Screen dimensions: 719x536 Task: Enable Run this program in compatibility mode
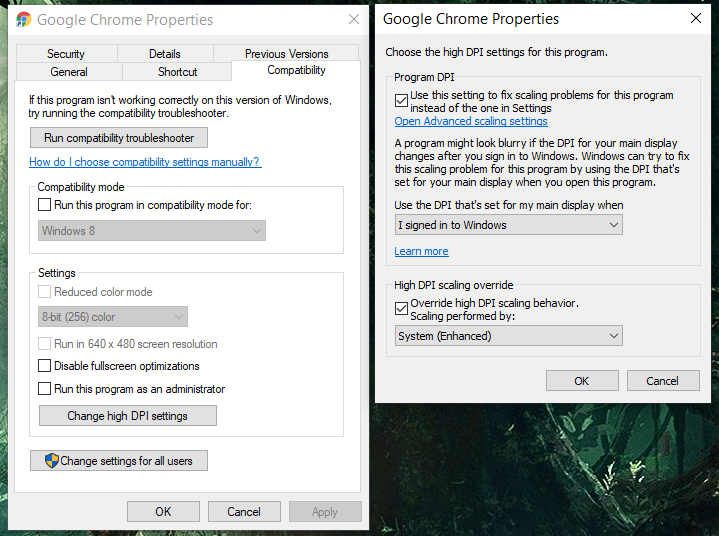(44, 204)
